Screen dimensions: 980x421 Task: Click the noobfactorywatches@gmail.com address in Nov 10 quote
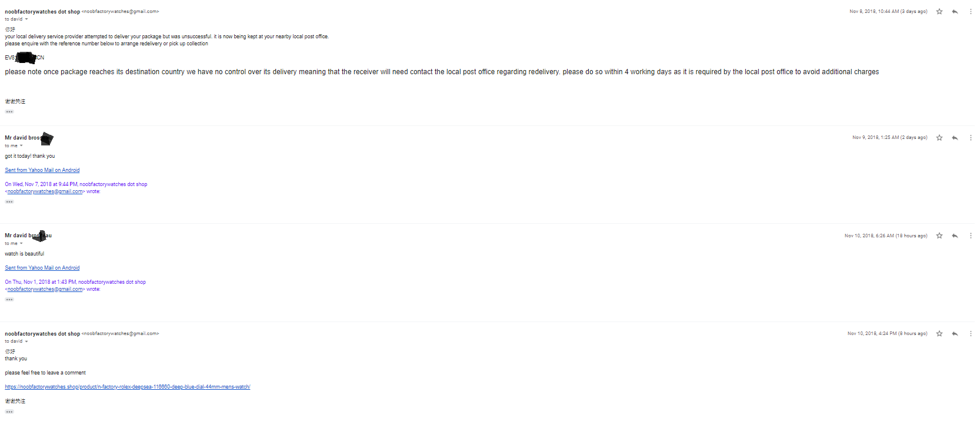pyautogui.click(x=45, y=289)
